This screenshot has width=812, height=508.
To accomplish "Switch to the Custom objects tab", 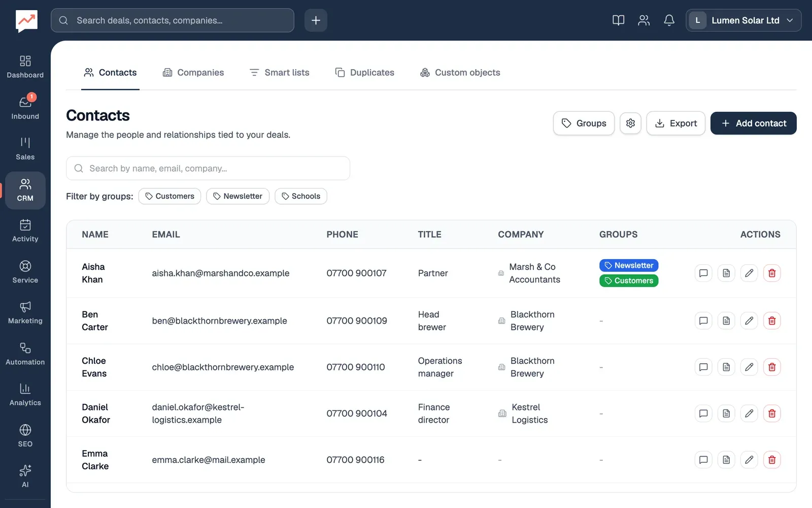I will 460,73.
